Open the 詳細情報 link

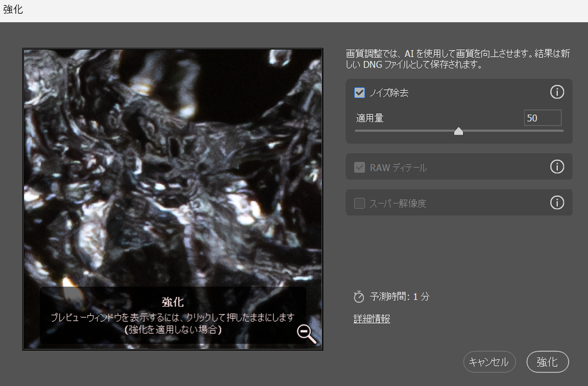pos(372,319)
